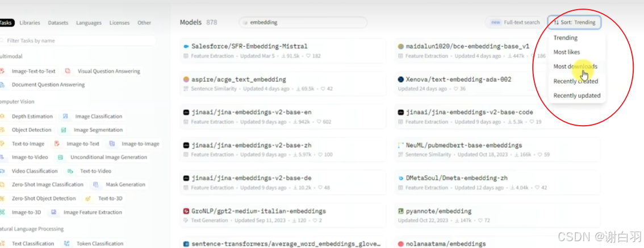Click the Salesforce cloud avatar icon
644x248 pixels.
click(186, 47)
